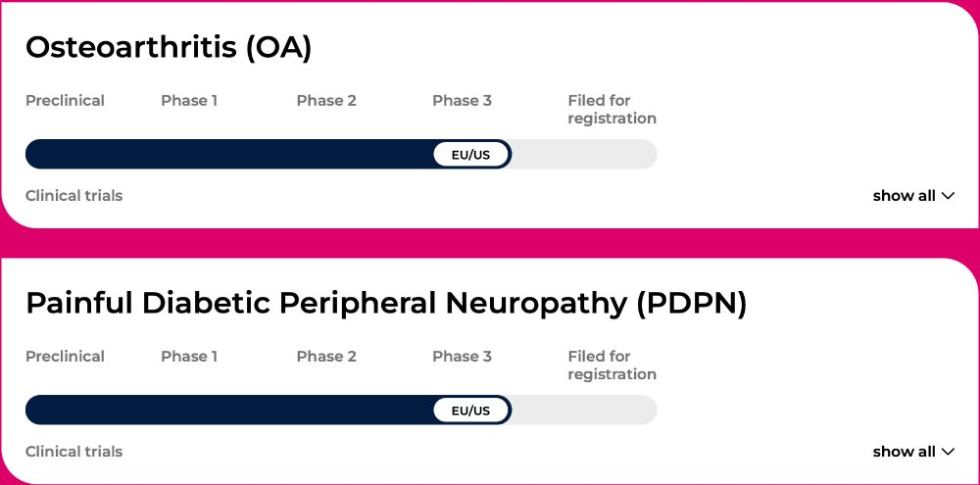Select Phase 1 label in Osteoarthritis card
980x485 pixels.
[189, 101]
